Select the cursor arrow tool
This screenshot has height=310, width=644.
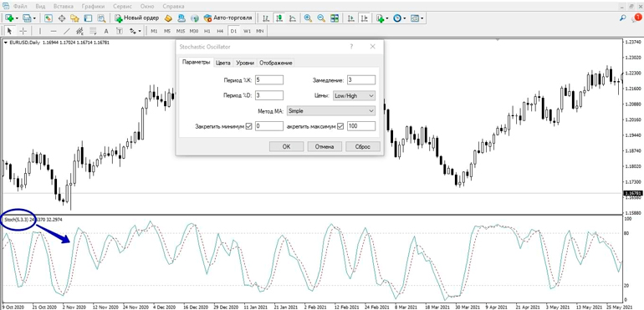(10, 31)
